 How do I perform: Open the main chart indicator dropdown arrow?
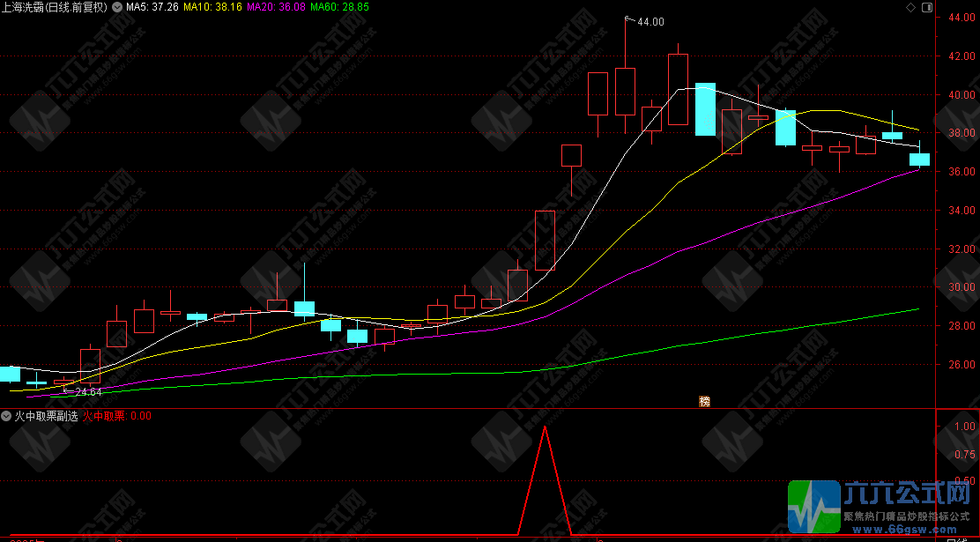[x=116, y=7]
